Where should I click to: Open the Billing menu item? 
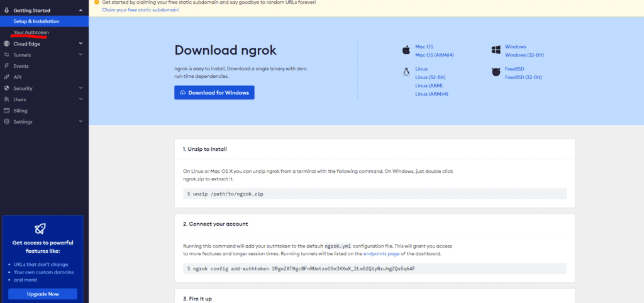[x=20, y=111]
